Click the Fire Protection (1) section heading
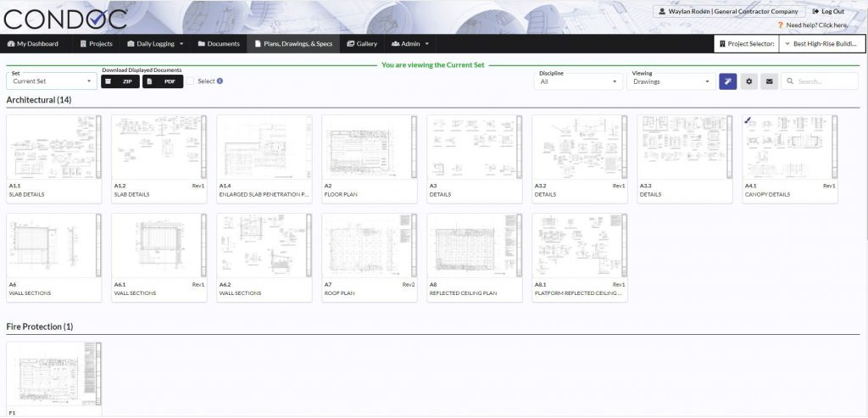 (40, 326)
